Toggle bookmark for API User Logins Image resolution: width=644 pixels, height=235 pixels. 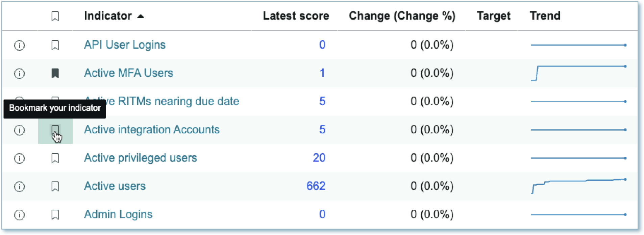click(x=55, y=45)
